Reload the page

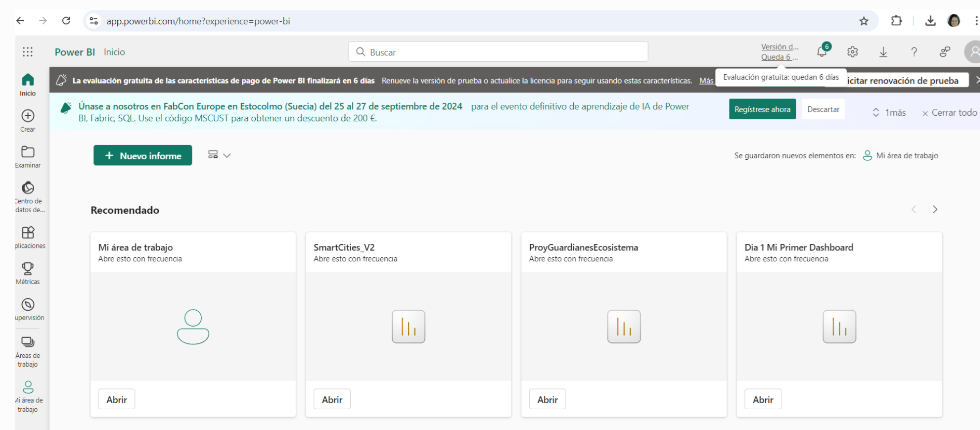66,21
